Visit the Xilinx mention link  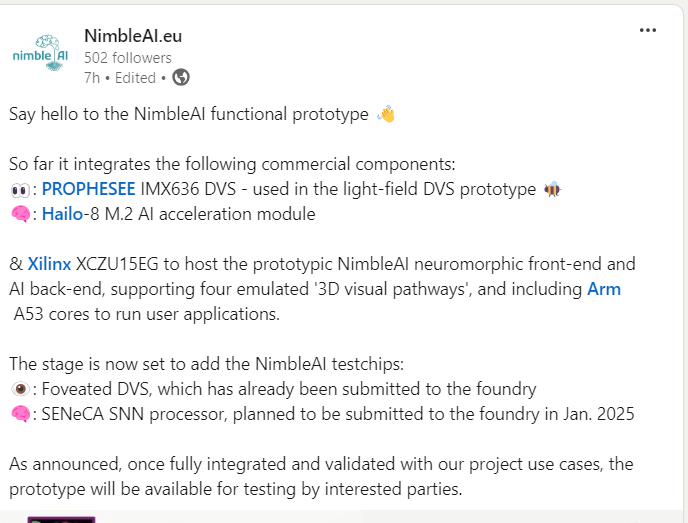[49, 264]
